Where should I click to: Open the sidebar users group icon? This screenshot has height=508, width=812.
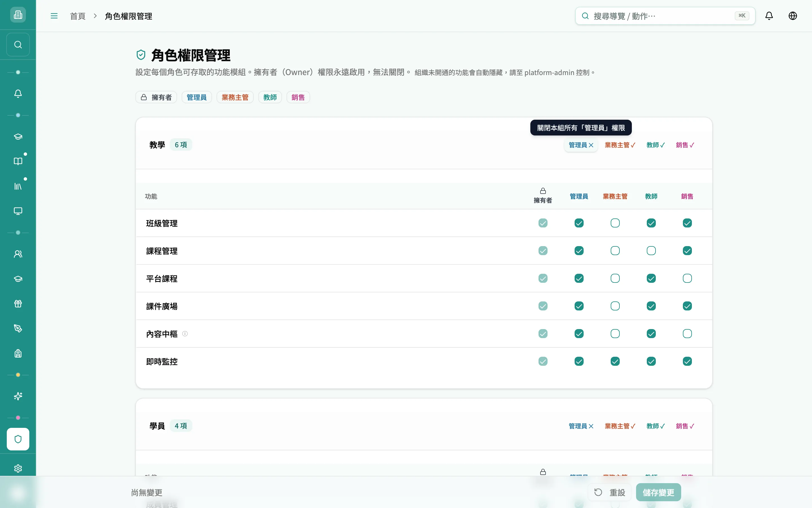pyautogui.click(x=18, y=254)
